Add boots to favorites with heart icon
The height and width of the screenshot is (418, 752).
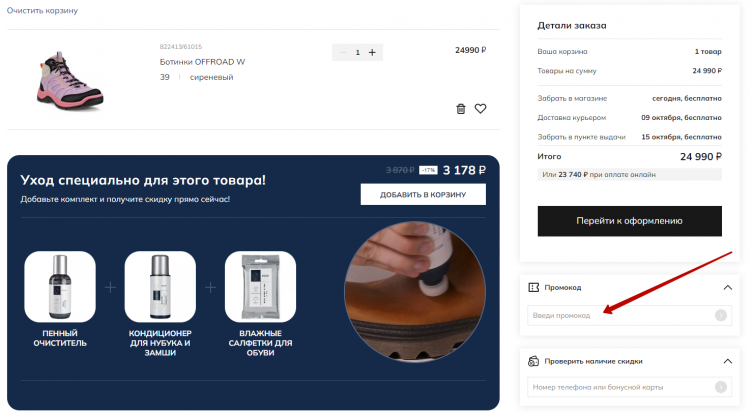[x=480, y=109]
